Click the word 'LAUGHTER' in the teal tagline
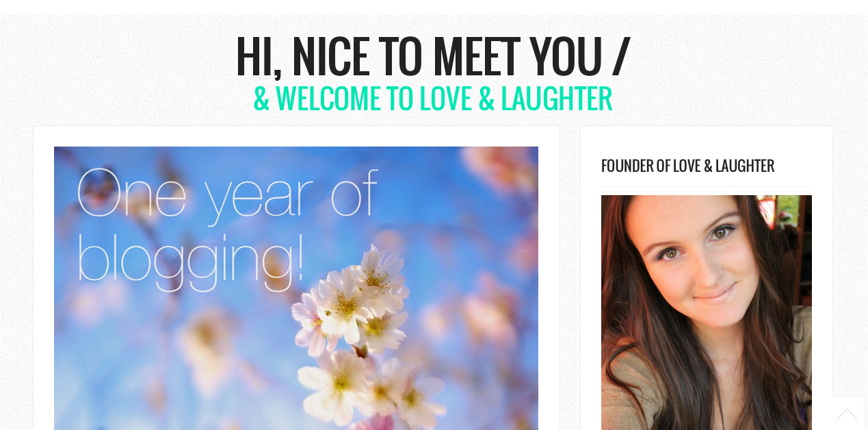Viewport: 868px width, 430px height. pos(556,99)
